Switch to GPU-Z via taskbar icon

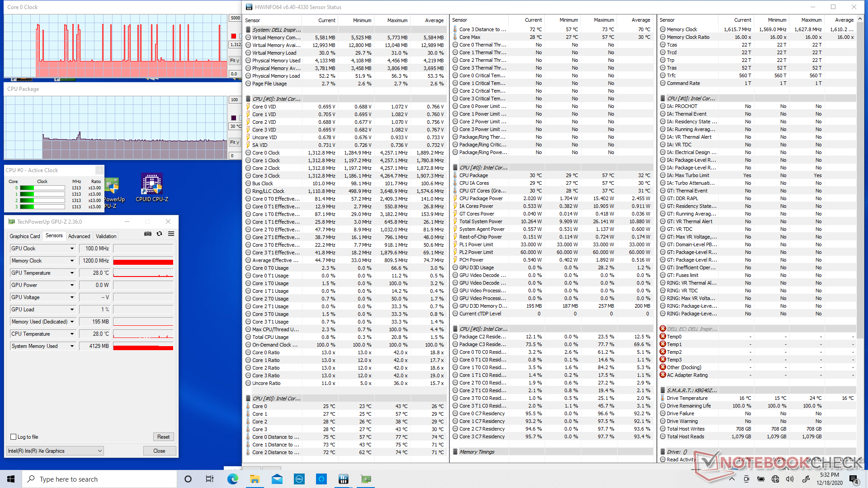click(x=366, y=479)
